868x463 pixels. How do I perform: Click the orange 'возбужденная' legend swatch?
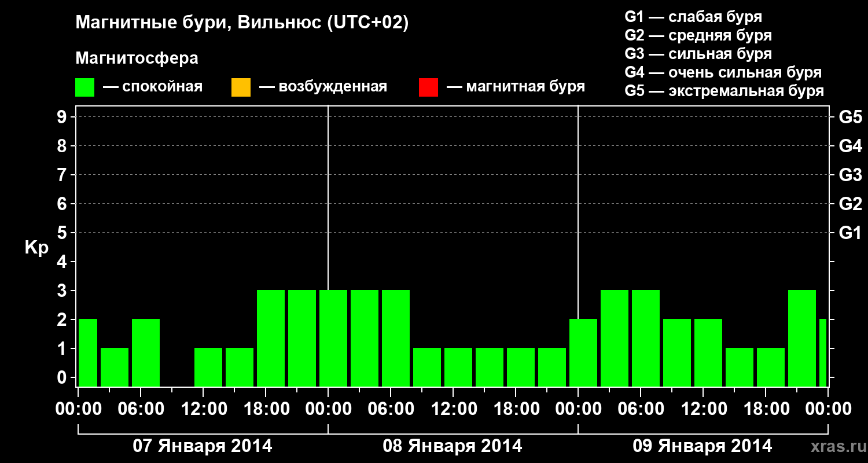(x=241, y=87)
